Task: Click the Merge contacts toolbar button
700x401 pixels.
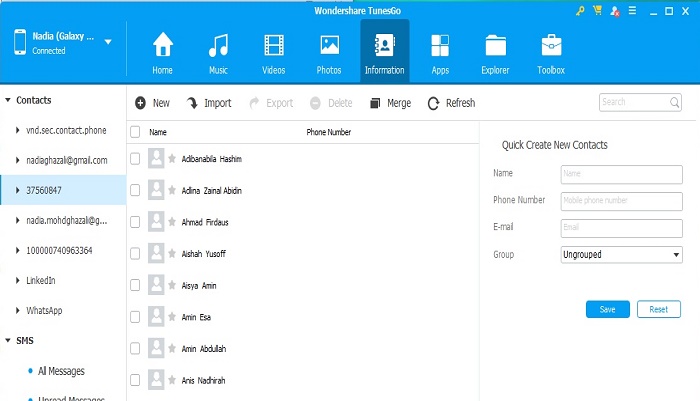Action: 390,103
